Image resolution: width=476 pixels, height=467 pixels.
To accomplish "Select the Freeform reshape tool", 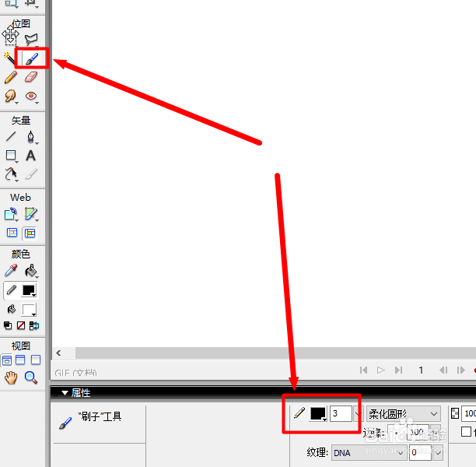I will [x=11, y=174].
